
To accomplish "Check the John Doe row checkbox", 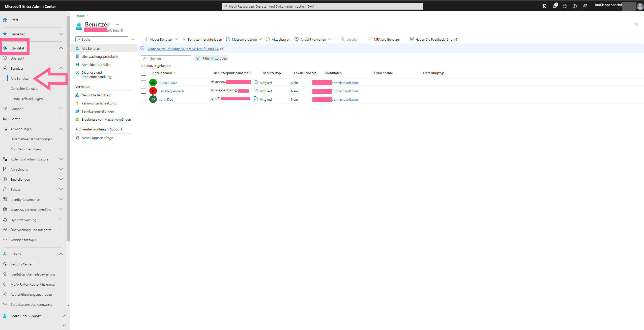I will (x=143, y=99).
